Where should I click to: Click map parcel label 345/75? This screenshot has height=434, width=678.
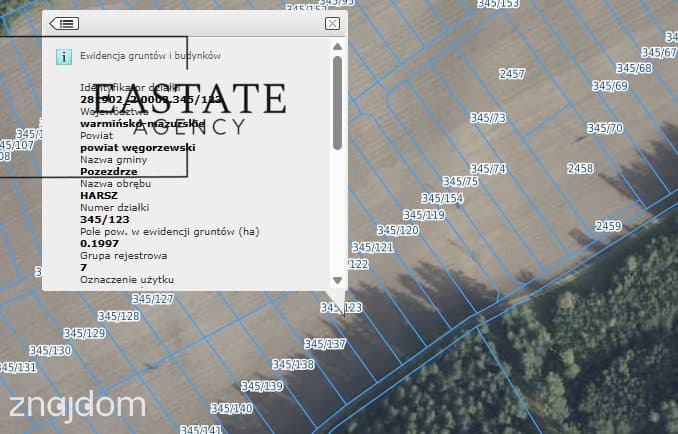(x=461, y=182)
